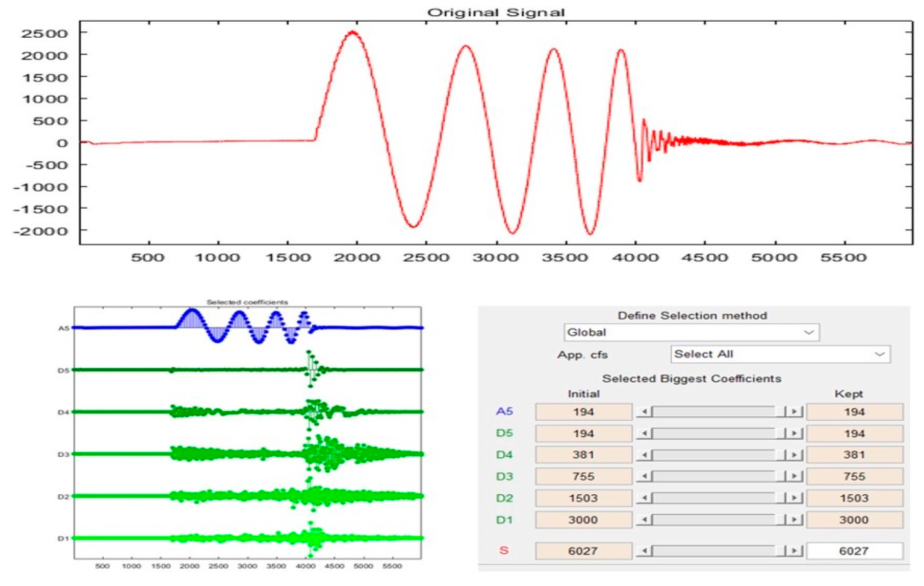Click D2 slider right arrow
Viewport: 924px width, 586px height.
click(794, 498)
